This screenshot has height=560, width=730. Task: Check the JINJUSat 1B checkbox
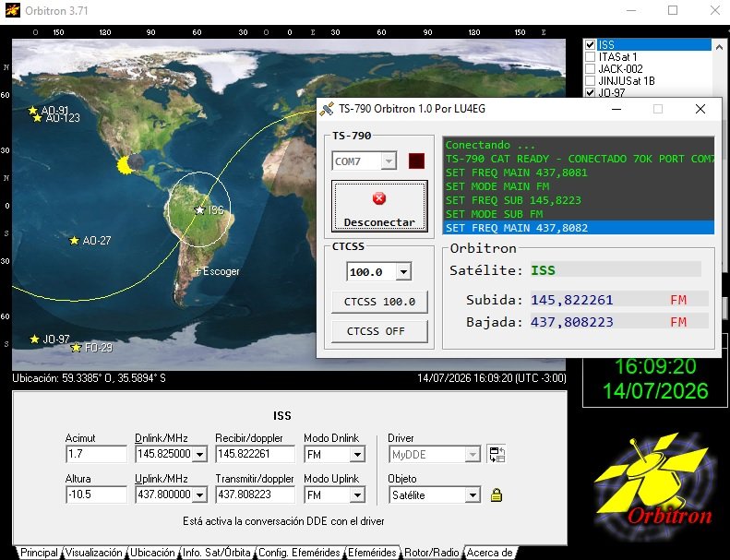pos(591,81)
